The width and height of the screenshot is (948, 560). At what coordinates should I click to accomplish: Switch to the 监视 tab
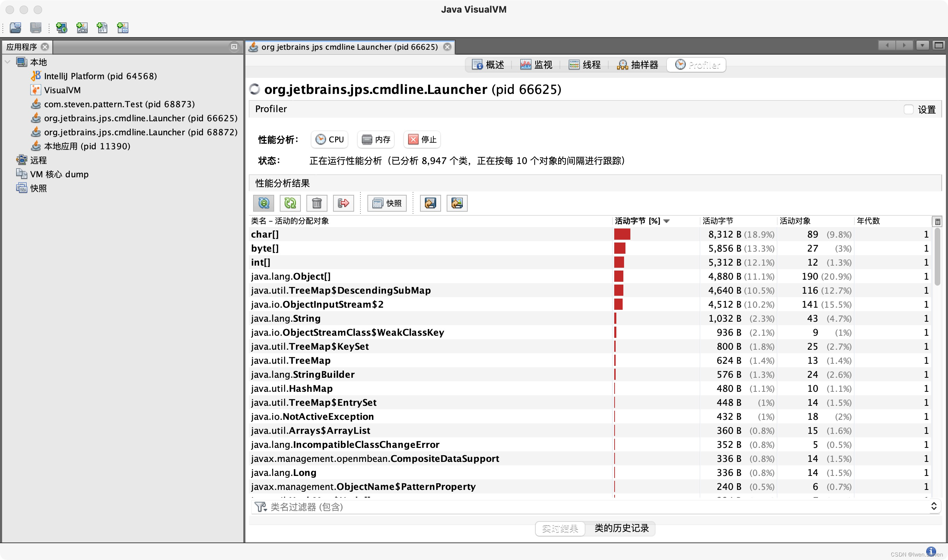(x=536, y=65)
